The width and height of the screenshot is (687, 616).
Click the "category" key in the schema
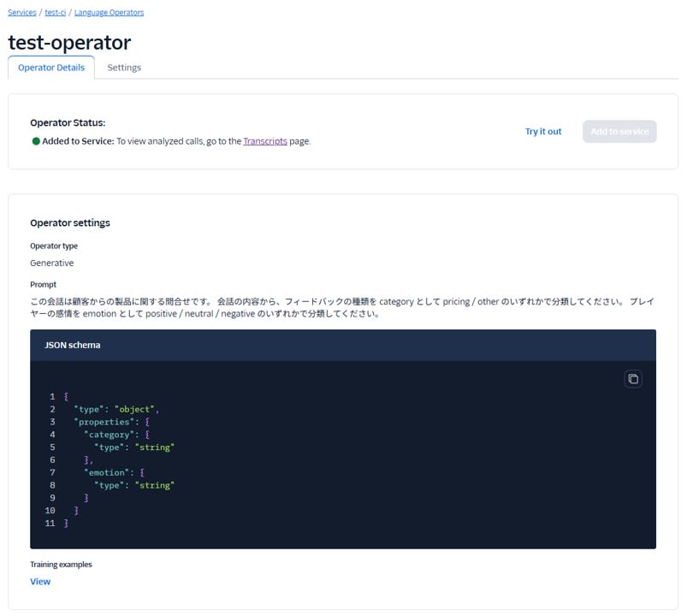(109, 435)
